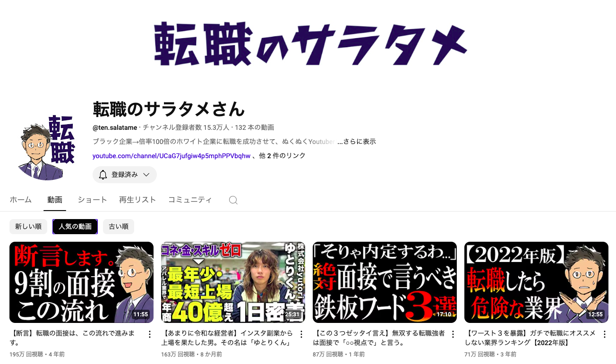Click the title 【断言】転職の面接は、この流れで進みます。

72,338
